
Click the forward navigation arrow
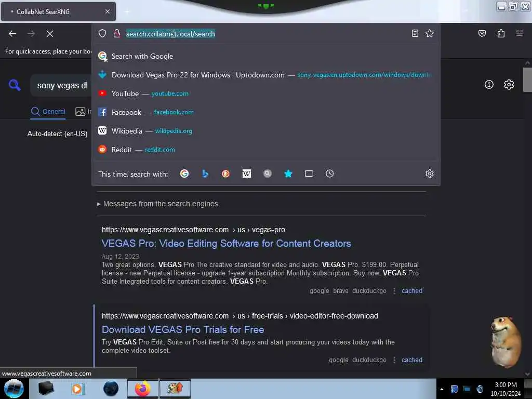pyautogui.click(x=31, y=34)
